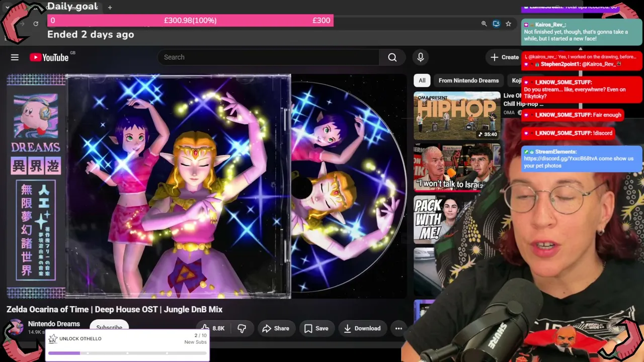Go to YouTube home via the logo
644x362 pixels.
[x=49, y=57]
